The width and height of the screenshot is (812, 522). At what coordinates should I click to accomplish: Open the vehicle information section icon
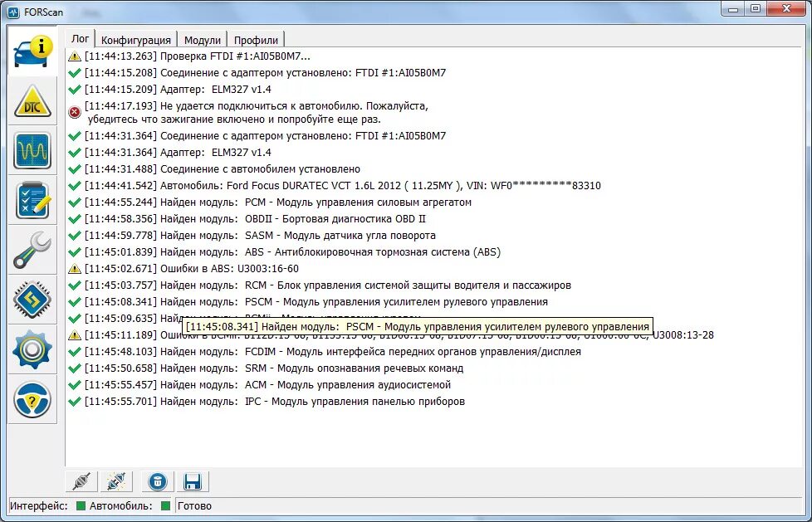pos(32,51)
